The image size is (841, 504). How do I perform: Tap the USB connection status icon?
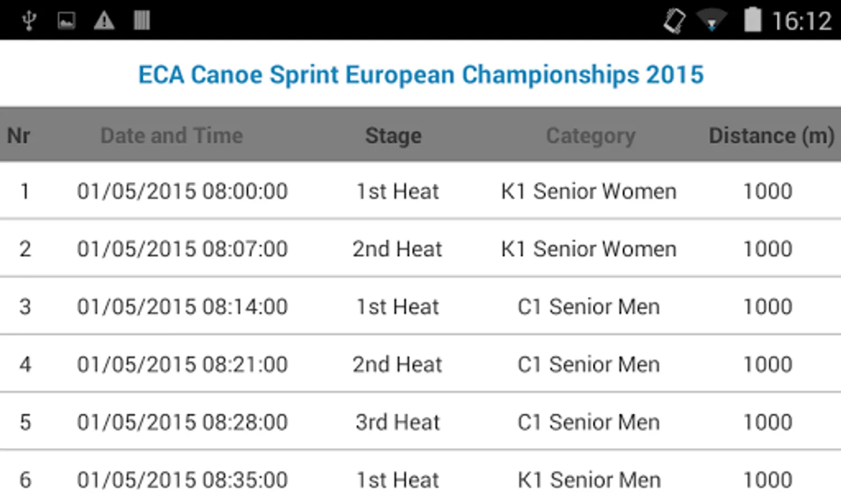pos(29,21)
